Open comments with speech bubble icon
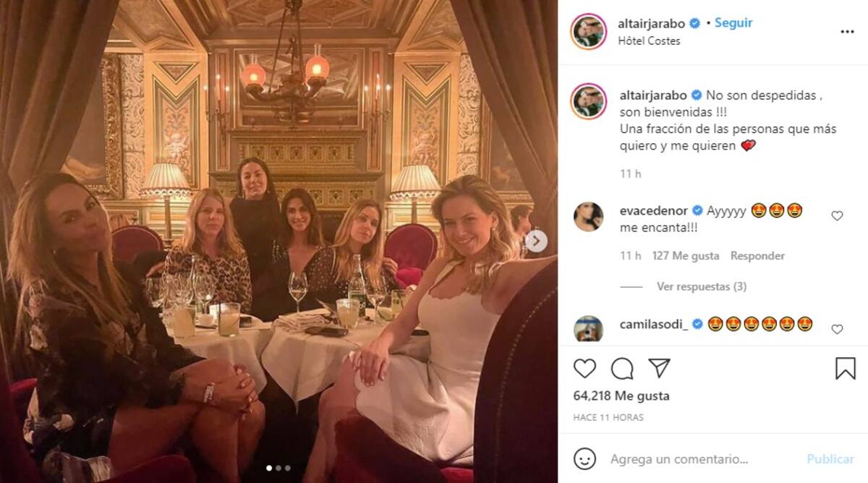This screenshot has width=868, height=483. click(622, 369)
